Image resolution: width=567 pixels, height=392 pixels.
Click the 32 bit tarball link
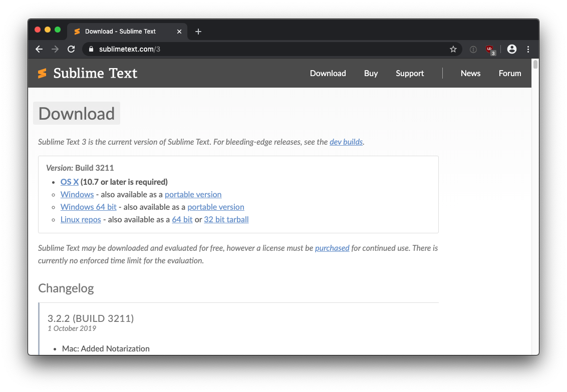(226, 219)
